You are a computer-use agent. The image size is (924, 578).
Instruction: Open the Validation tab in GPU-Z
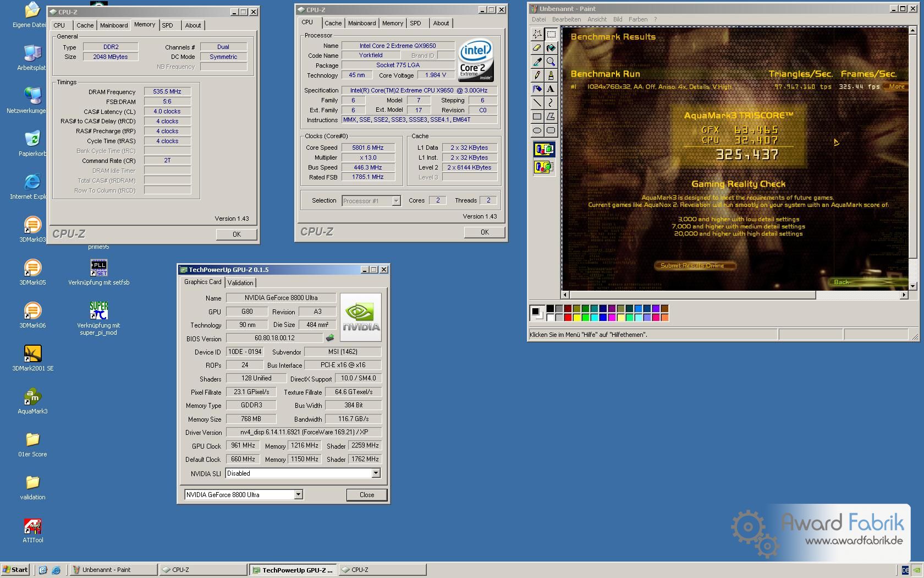240,283
